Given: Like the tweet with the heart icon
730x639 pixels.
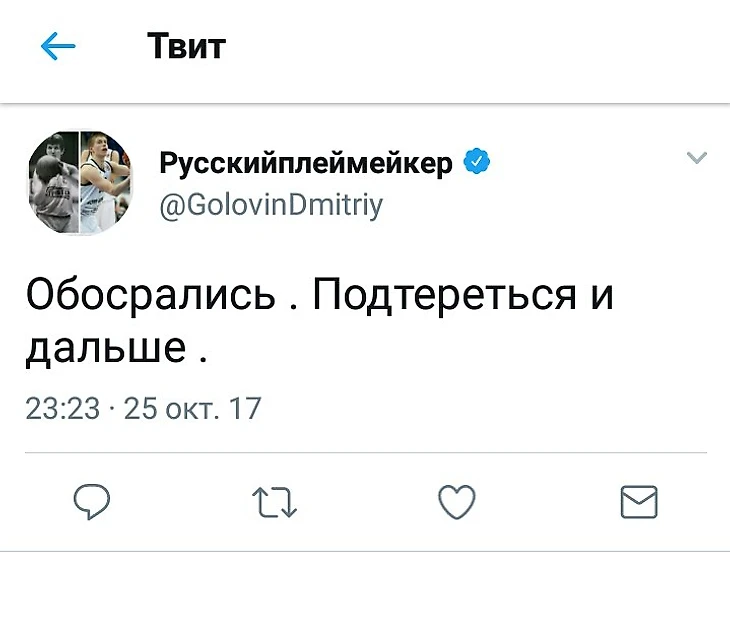Looking at the screenshot, I should pyautogui.click(x=457, y=502).
